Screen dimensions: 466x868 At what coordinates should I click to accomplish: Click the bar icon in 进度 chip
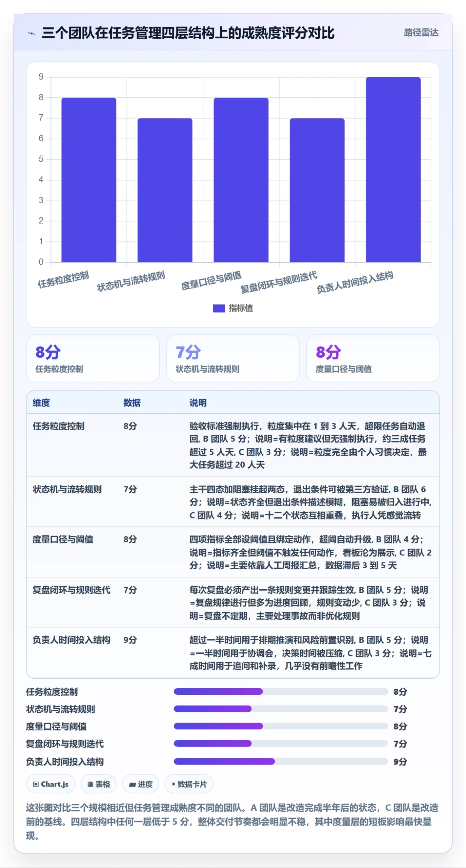point(133,785)
